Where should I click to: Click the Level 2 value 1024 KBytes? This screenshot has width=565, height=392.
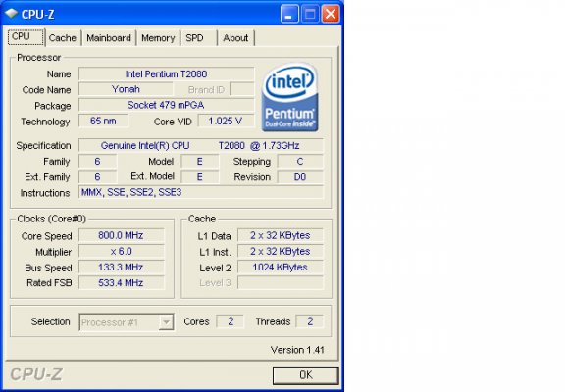coord(281,268)
